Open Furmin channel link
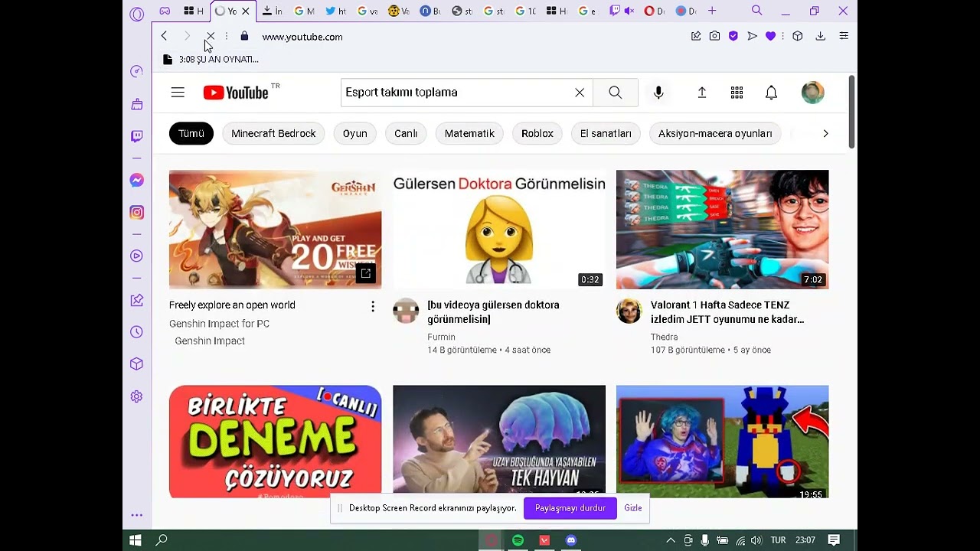 coord(441,337)
